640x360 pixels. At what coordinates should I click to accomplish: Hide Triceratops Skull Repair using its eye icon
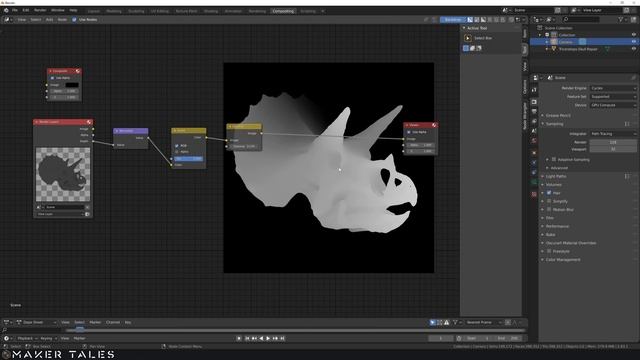634,49
